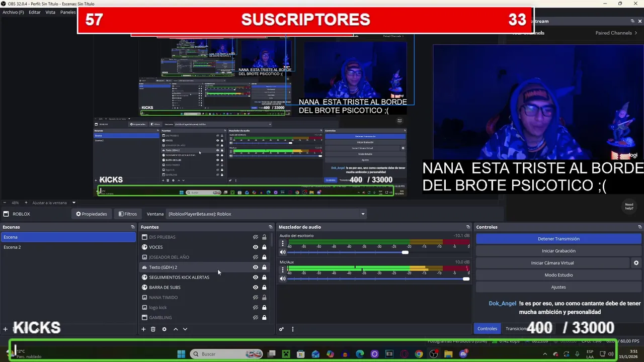
Task: Open the mixer footer three-dot menu
Action: coord(292,329)
